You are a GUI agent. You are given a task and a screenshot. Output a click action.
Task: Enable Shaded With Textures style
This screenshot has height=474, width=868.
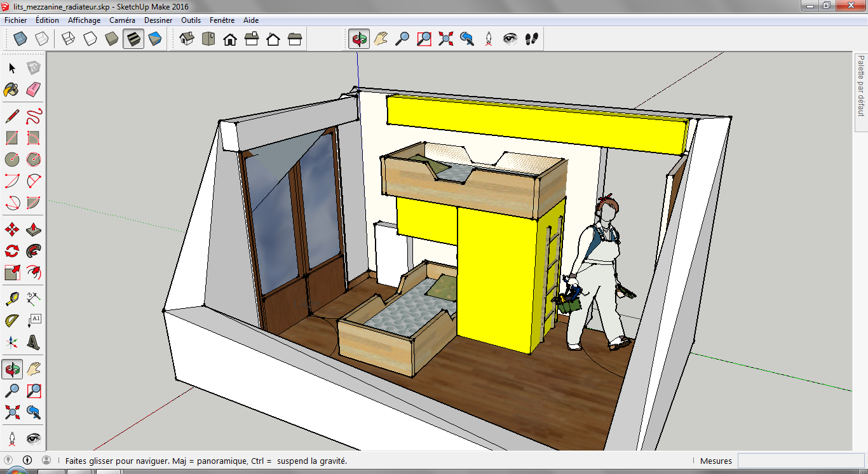(133, 39)
